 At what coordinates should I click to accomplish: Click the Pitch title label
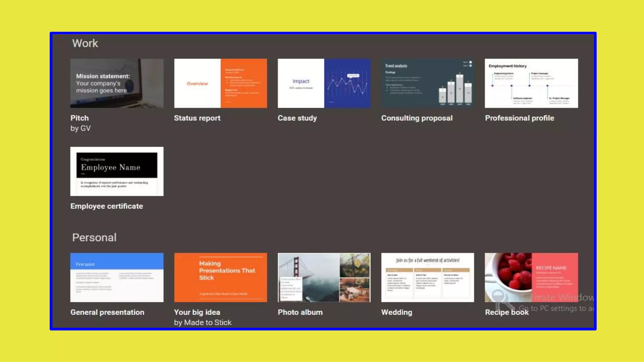point(80,118)
